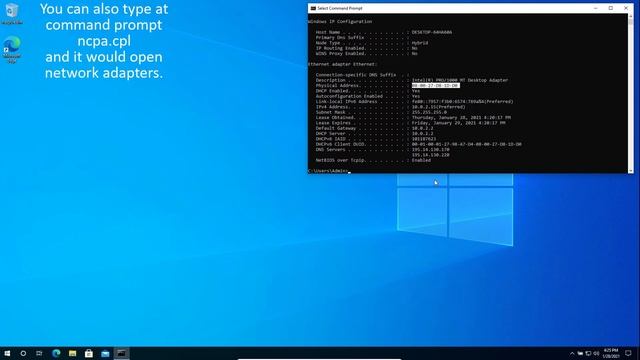Viewport: 640px width, 360px height.
Task: Click the Command Prompt scrollbar thumb
Action: pos(631,22)
